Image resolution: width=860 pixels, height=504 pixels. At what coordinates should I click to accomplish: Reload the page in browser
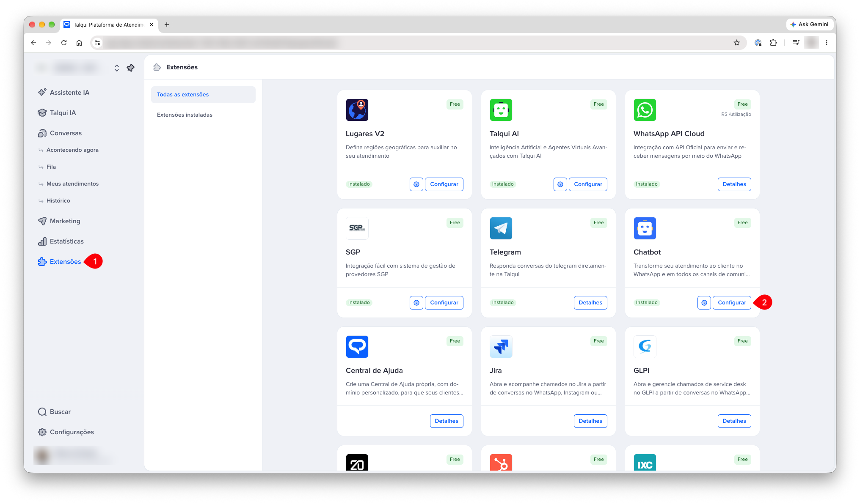pos(64,43)
